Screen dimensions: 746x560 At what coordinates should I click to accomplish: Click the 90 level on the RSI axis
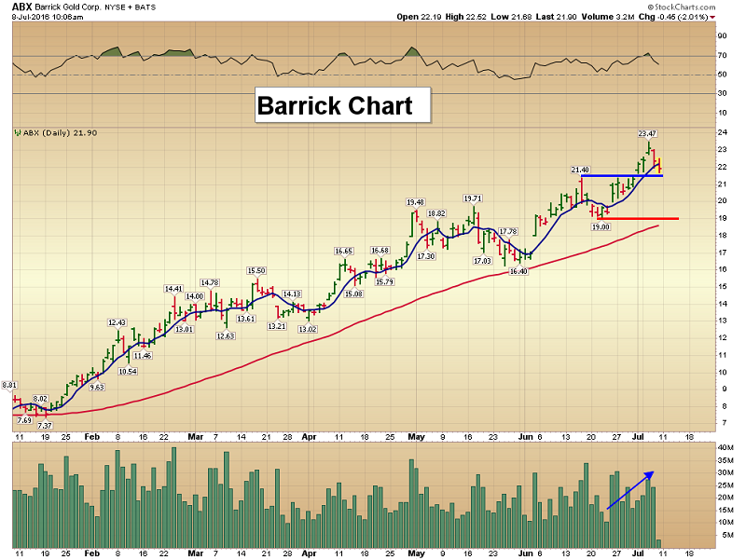[722, 35]
